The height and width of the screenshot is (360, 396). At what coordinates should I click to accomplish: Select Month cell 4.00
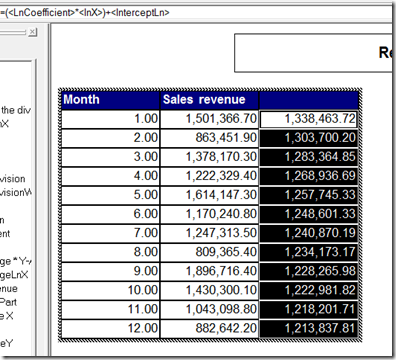click(110, 176)
